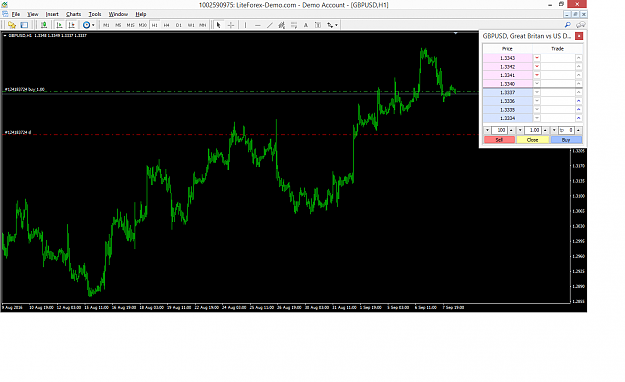Click the down arrow at price 1.3340

(x=537, y=84)
